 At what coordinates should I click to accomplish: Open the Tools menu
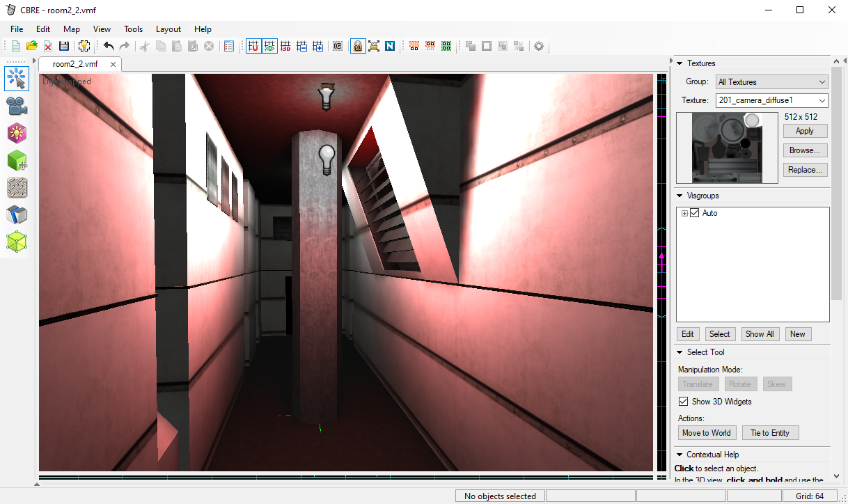133,29
